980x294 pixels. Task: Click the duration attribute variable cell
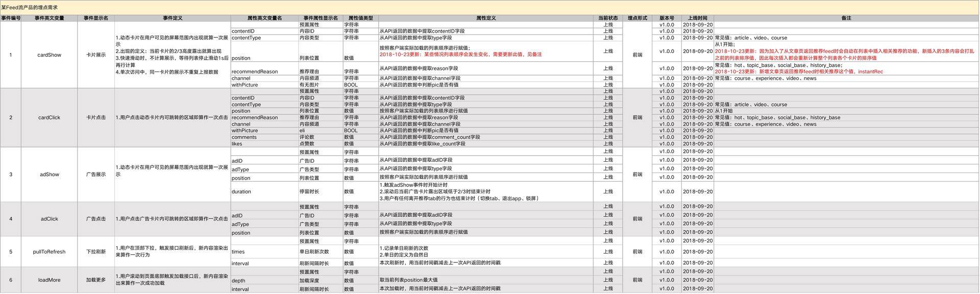(264, 192)
